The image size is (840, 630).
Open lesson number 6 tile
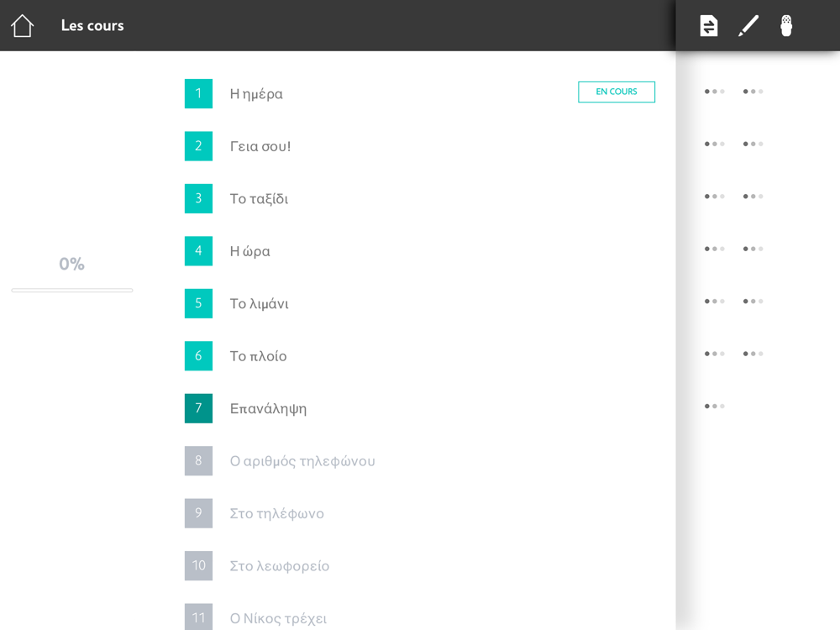pyautogui.click(x=198, y=355)
